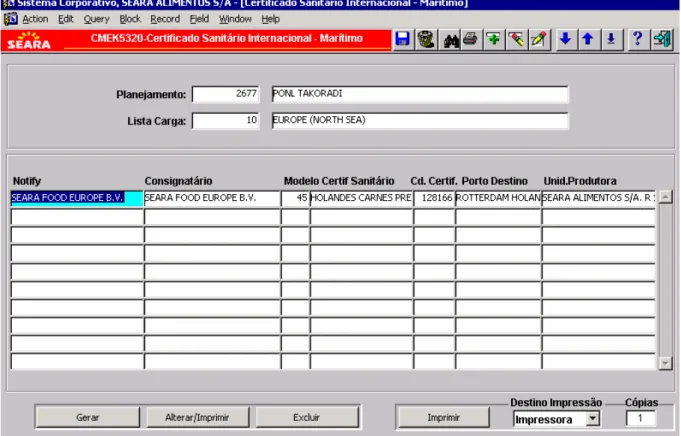Click the HOLANDES CARNES PRE cell
This screenshot has height=436, width=681.
(x=361, y=198)
